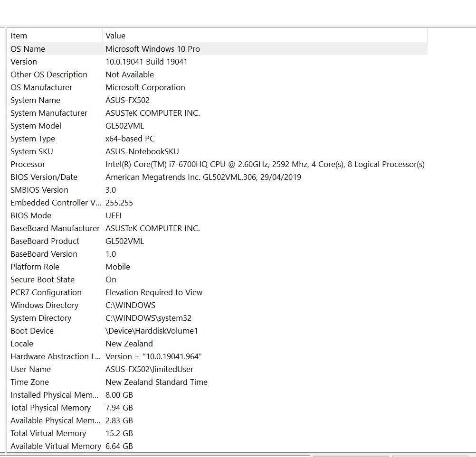This screenshot has width=476, height=457.
Task: Select value C:\WINDOWS
Action: (131, 305)
